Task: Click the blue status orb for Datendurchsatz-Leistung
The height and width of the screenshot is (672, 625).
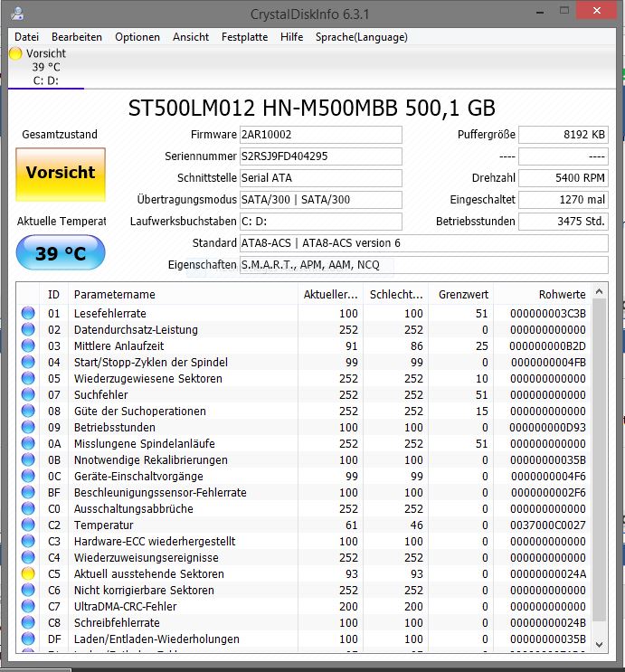Action: (28, 329)
